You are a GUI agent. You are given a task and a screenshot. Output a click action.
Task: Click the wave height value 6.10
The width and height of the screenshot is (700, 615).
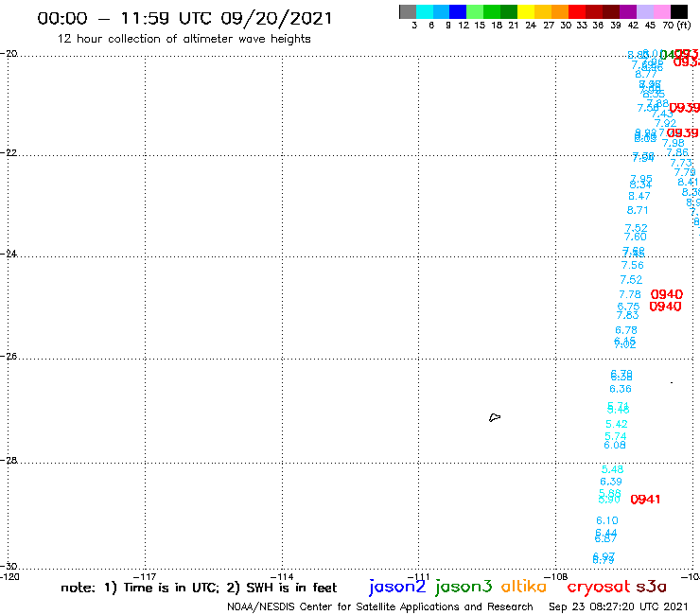pyautogui.click(x=607, y=520)
